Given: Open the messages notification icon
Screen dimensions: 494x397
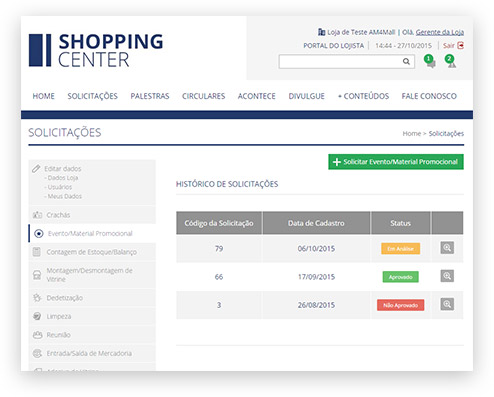Looking at the screenshot, I should (x=430, y=62).
